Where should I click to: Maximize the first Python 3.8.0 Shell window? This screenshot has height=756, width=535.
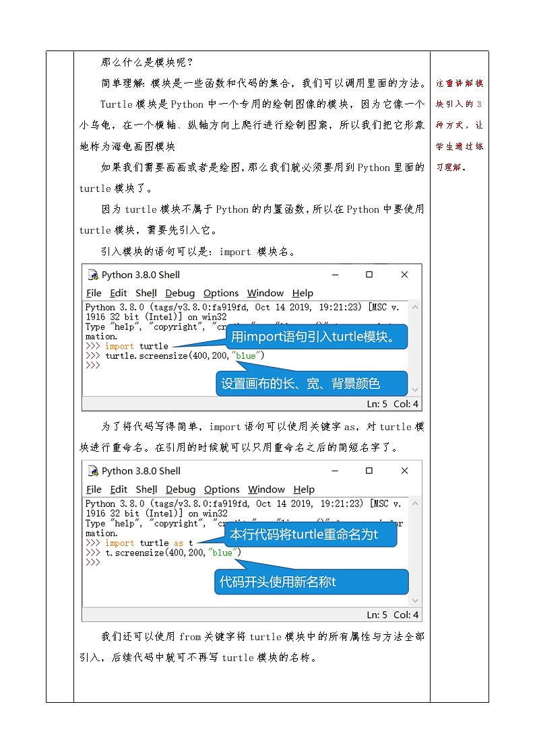369,275
